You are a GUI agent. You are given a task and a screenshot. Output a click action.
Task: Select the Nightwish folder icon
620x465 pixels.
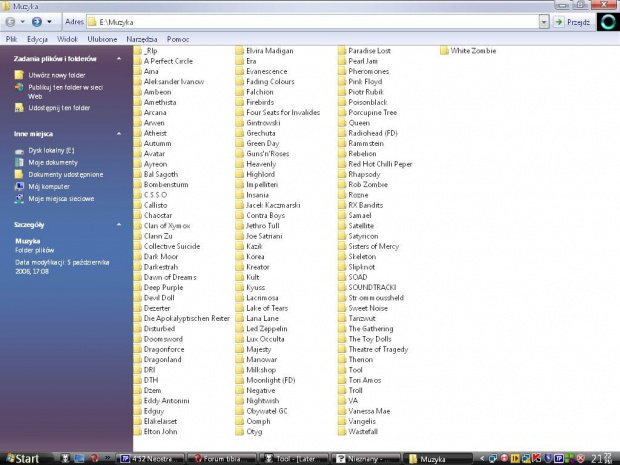point(240,401)
